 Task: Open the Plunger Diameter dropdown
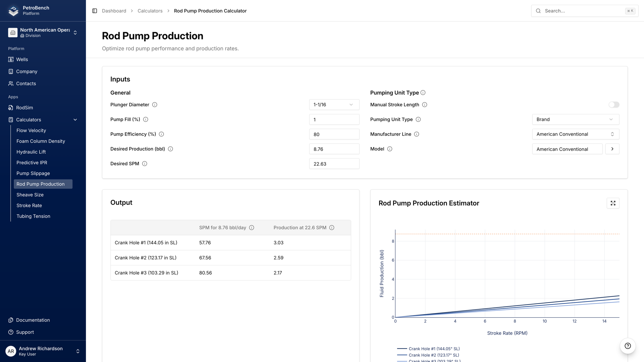334,105
